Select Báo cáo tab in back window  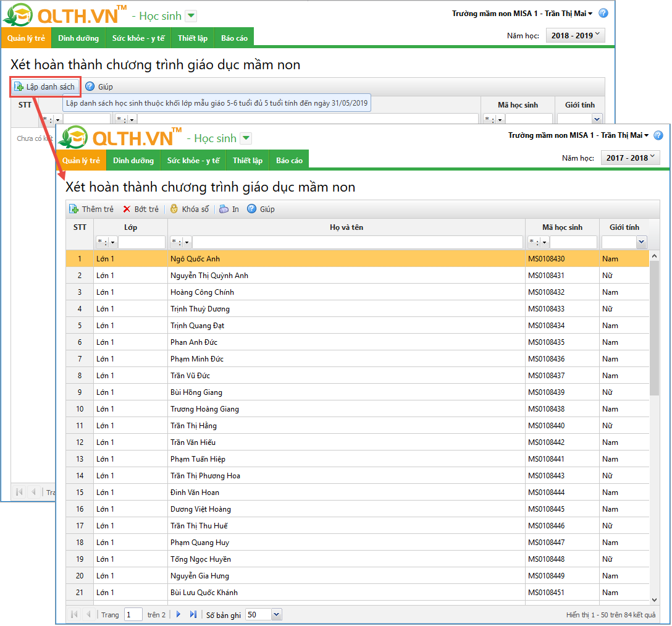click(x=235, y=38)
